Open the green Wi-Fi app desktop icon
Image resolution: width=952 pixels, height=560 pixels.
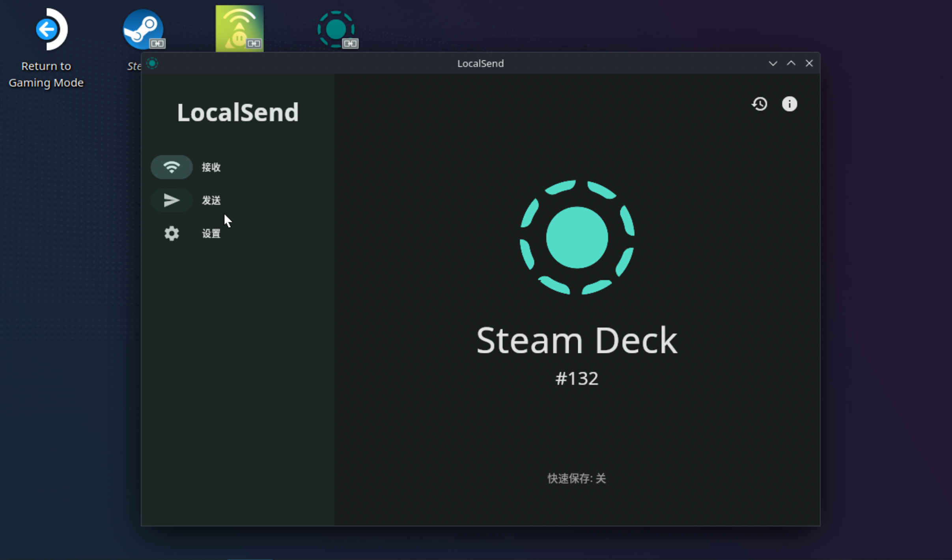click(239, 28)
